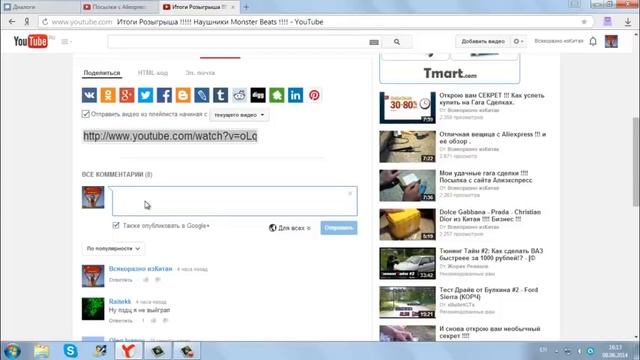The image size is (640, 360).
Task: Share video on Odnoklassniki icon
Action: point(108,96)
